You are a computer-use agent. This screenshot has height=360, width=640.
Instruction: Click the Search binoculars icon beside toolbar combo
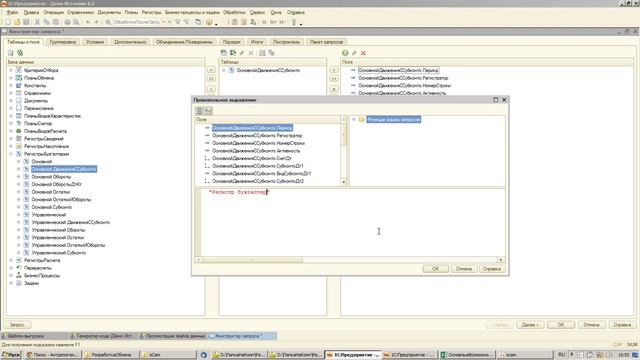click(x=108, y=22)
